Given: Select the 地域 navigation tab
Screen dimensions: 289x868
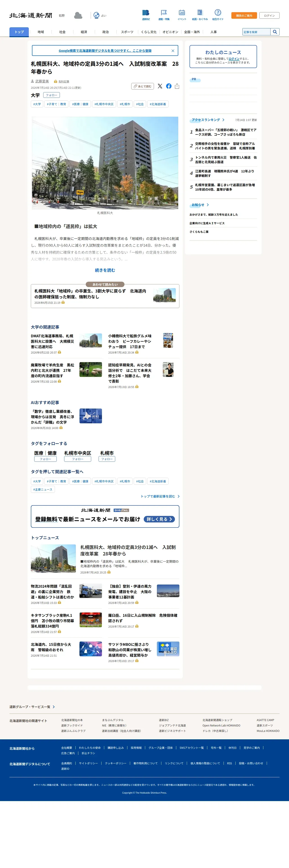Looking at the screenshot, I should (x=41, y=32).
